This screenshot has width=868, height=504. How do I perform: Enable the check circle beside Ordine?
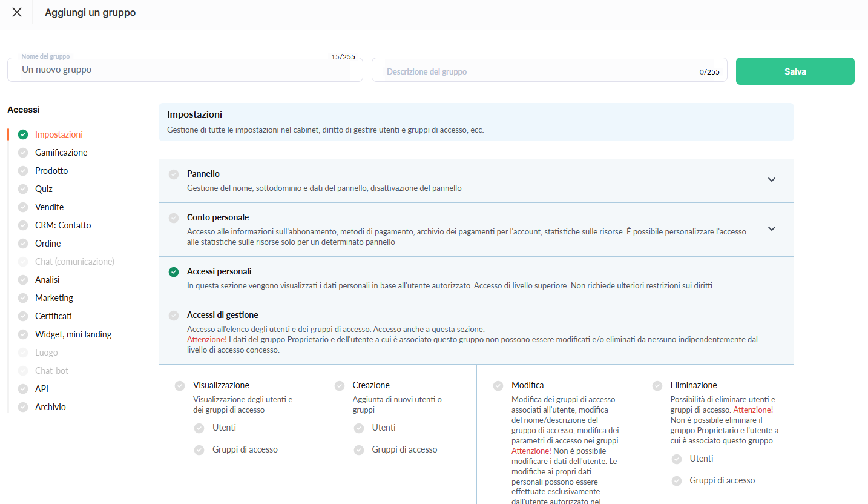pyautogui.click(x=23, y=244)
